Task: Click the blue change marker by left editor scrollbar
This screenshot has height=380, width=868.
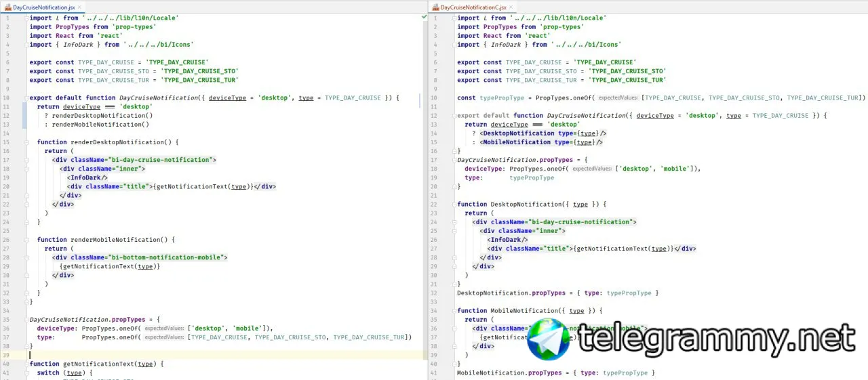Action: 420,101
